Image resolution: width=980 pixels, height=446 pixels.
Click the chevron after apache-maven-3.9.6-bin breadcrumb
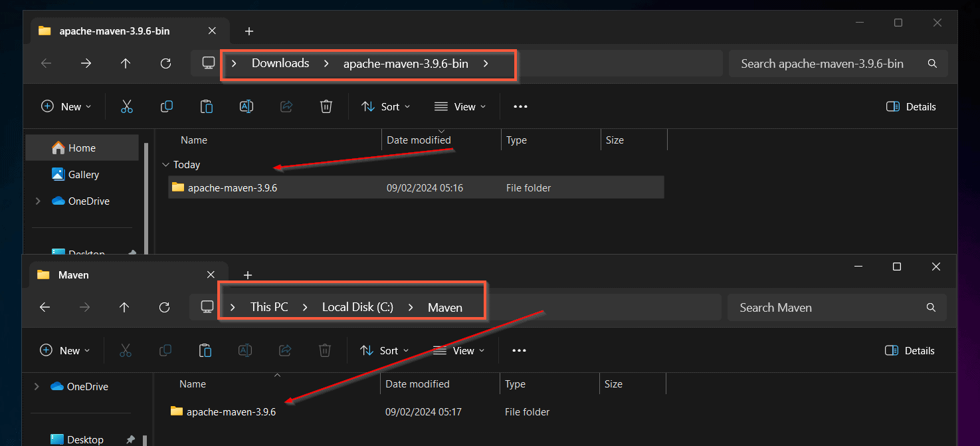(486, 64)
